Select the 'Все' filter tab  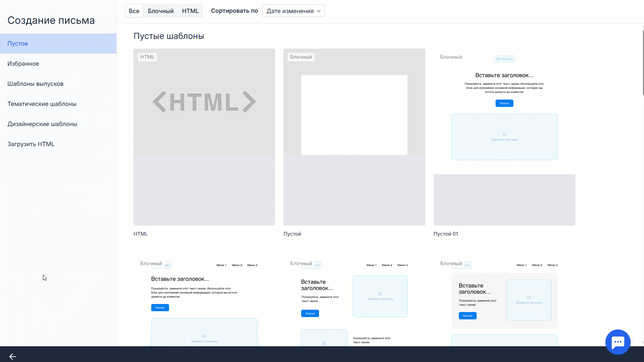point(134,11)
